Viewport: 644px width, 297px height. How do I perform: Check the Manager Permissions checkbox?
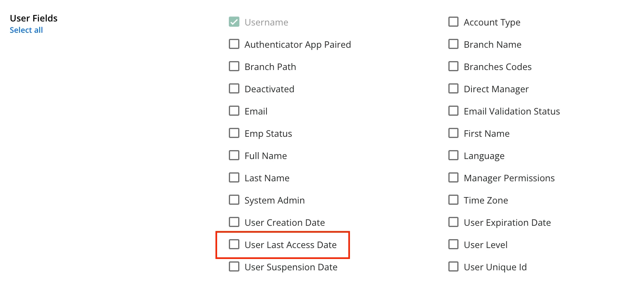point(454,178)
